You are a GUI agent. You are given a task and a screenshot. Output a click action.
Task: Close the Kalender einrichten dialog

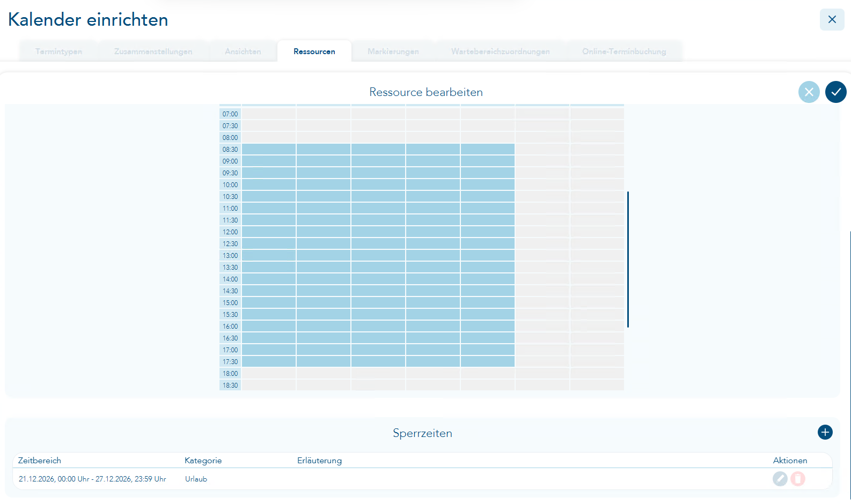tap(832, 20)
